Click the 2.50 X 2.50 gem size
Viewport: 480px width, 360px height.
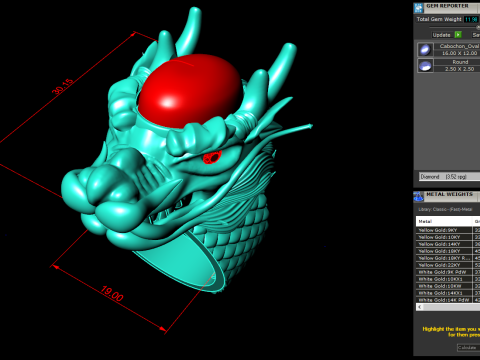(459, 69)
